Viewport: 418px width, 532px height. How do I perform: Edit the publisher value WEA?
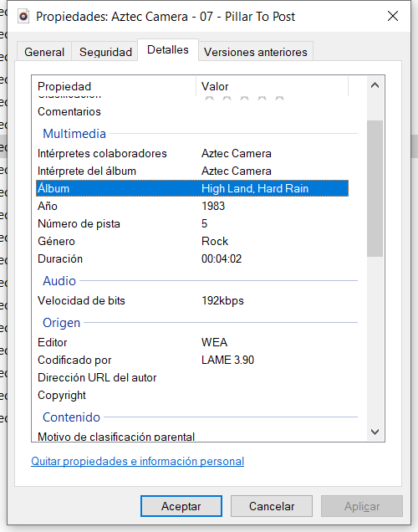click(214, 342)
